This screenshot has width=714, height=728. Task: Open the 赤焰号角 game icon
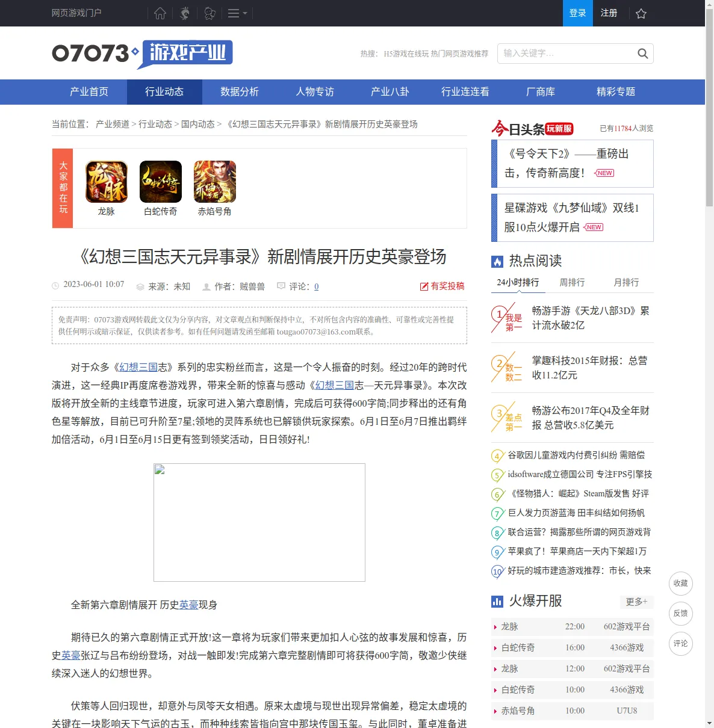(x=215, y=182)
